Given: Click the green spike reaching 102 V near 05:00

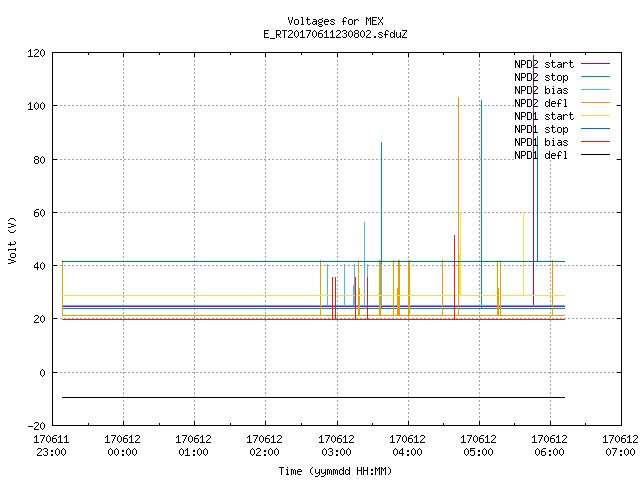Looking at the screenshot, I should (x=482, y=204).
